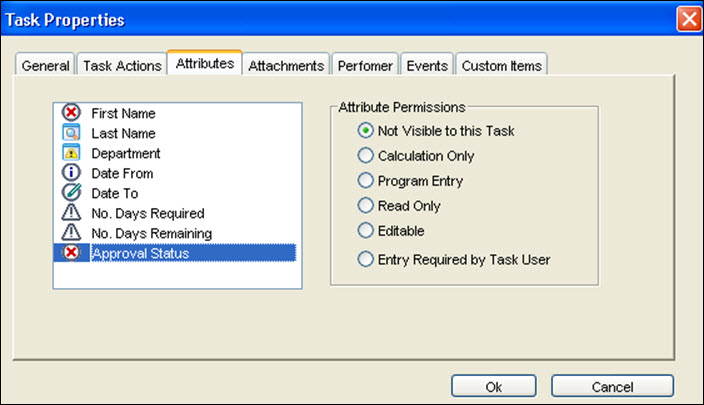Viewport: 704px width, 405px height.
Task: Switch to the General tab
Action: [45, 66]
